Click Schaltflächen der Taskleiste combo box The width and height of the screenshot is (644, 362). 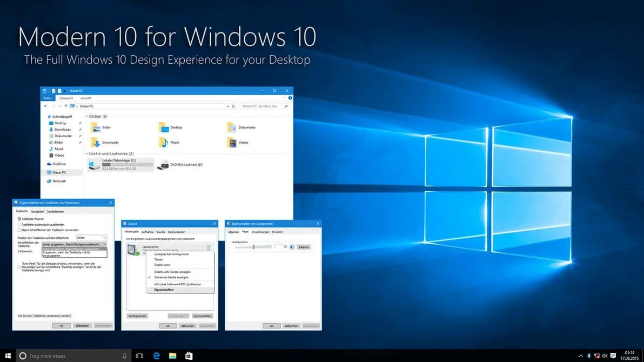tap(74, 244)
